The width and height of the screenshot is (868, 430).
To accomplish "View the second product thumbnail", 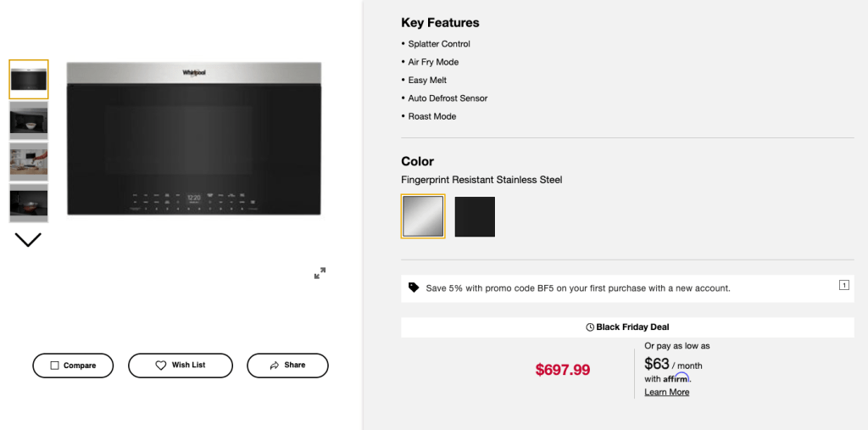I will coord(29,120).
